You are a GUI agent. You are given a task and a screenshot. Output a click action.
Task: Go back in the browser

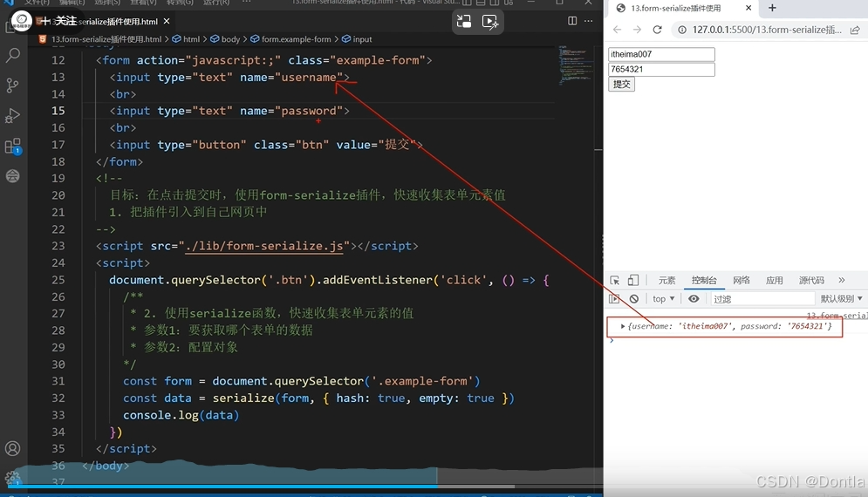click(618, 30)
